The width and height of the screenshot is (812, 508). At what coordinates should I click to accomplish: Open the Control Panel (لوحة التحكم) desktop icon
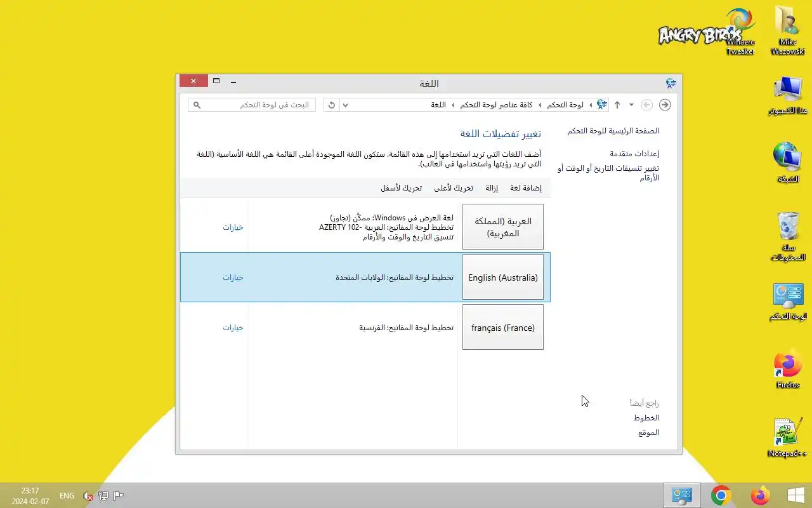(x=788, y=302)
